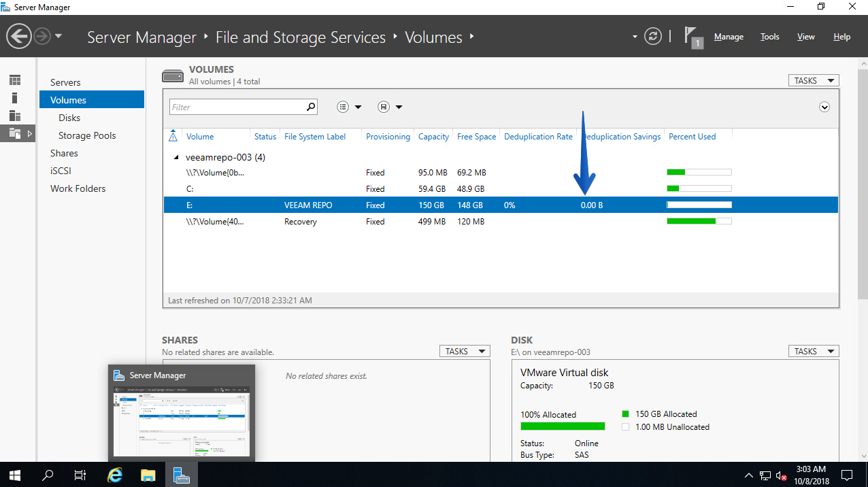This screenshot has width=868, height=487.
Task: Open the DISK Tasks dropdown
Action: pyautogui.click(x=813, y=351)
